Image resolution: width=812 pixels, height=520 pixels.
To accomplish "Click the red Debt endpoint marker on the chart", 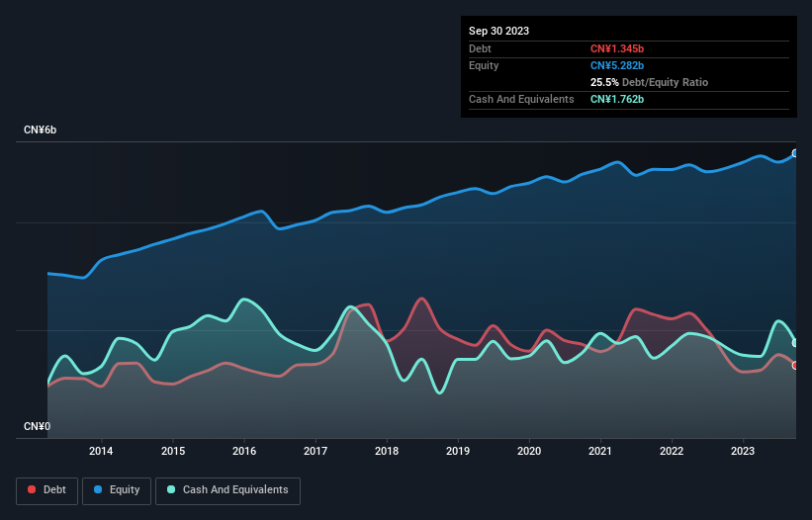I will pos(795,365).
